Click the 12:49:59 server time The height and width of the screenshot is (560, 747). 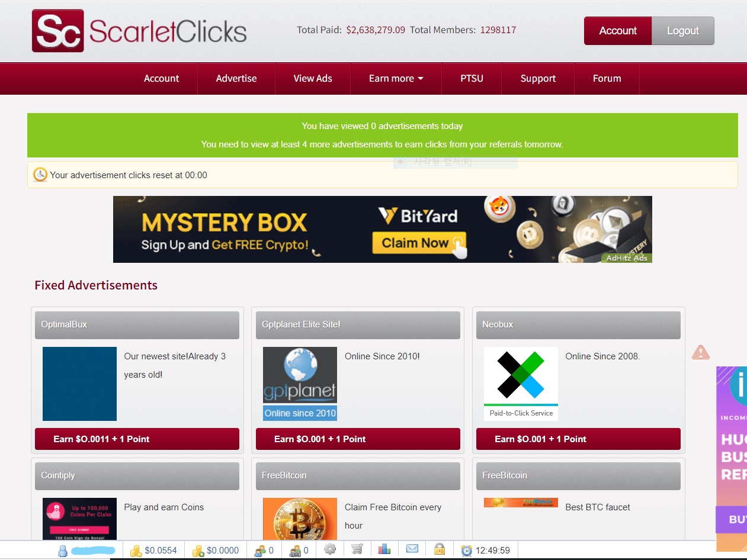pyautogui.click(x=493, y=551)
